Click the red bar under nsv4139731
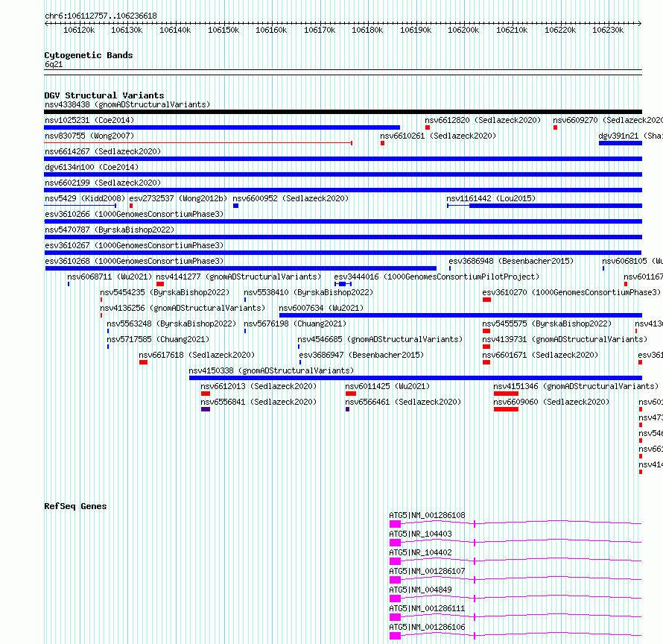663x644 pixels. point(486,347)
